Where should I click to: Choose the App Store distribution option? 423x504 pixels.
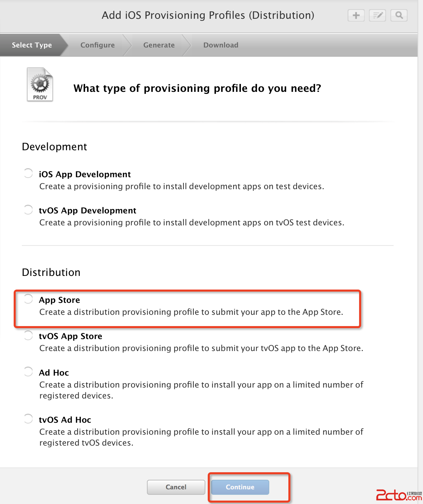pyautogui.click(x=28, y=299)
